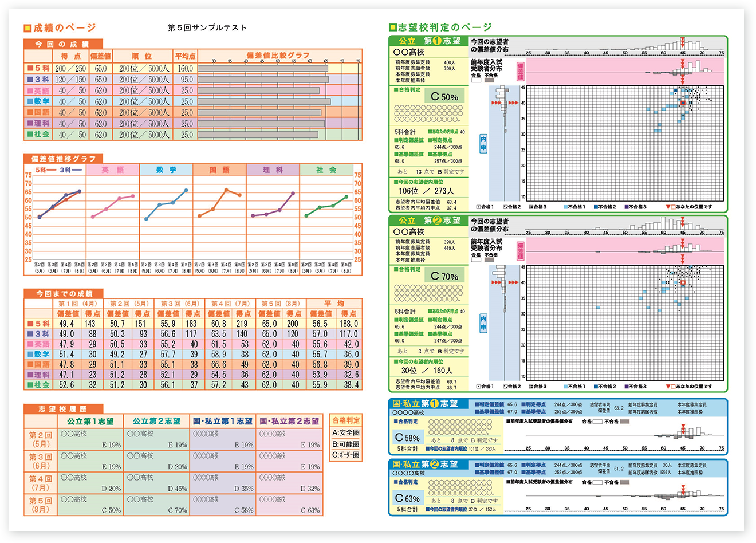This screenshot has width=756, height=543.
Task: Click the 今回までの成績 section header
Action: click(x=63, y=293)
